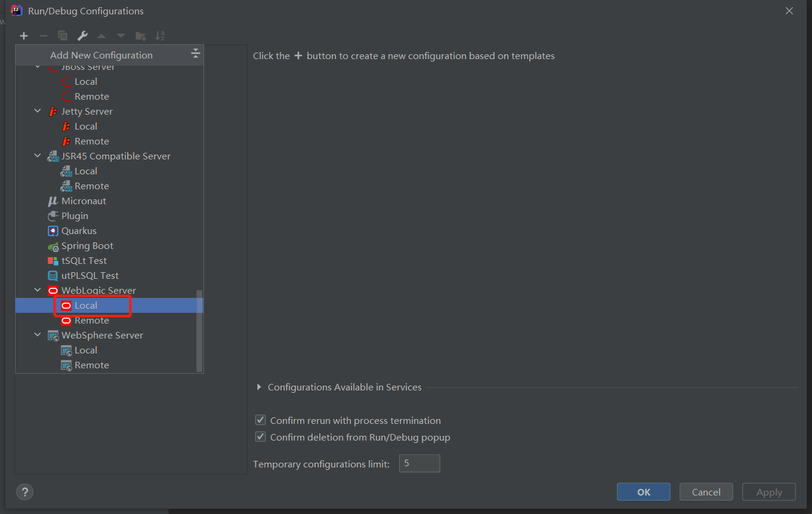Click the Remove Configuration minus icon
The image size is (812, 514).
(x=43, y=36)
